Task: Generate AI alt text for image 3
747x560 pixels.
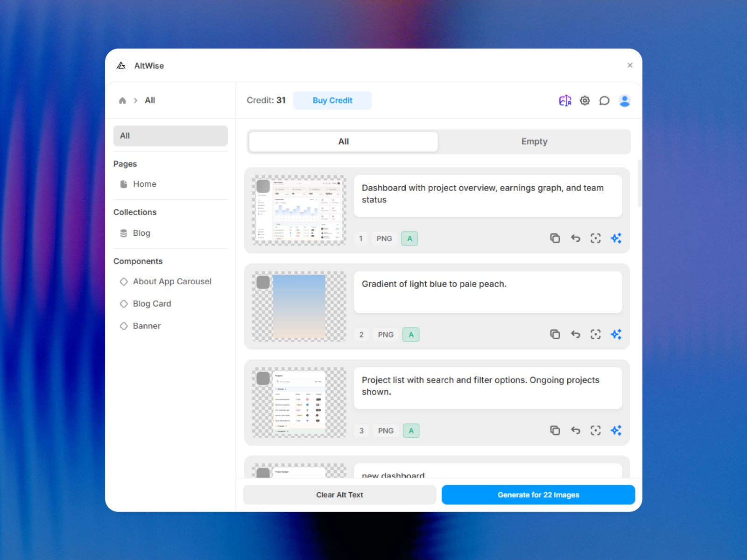Action: pyautogui.click(x=616, y=430)
